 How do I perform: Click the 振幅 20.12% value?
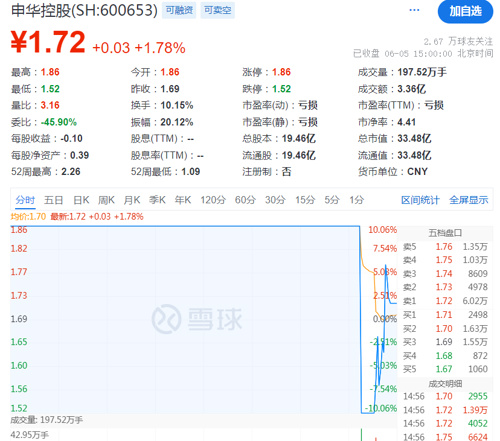(177, 122)
